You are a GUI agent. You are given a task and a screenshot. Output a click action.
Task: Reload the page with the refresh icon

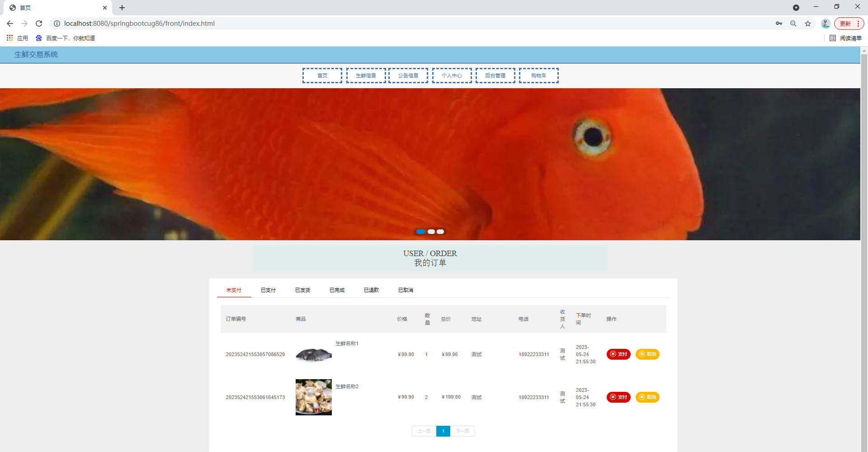point(39,23)
